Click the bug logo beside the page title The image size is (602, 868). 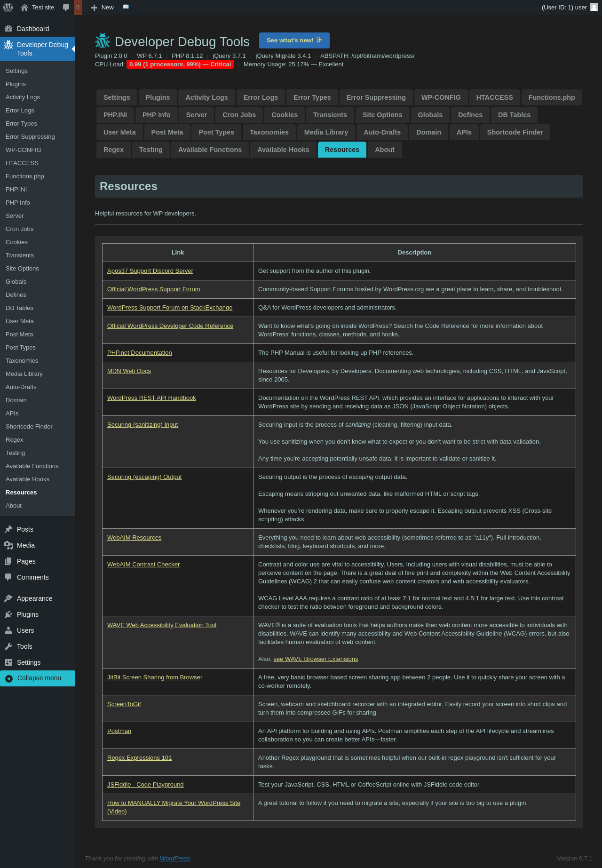[103, 41]
